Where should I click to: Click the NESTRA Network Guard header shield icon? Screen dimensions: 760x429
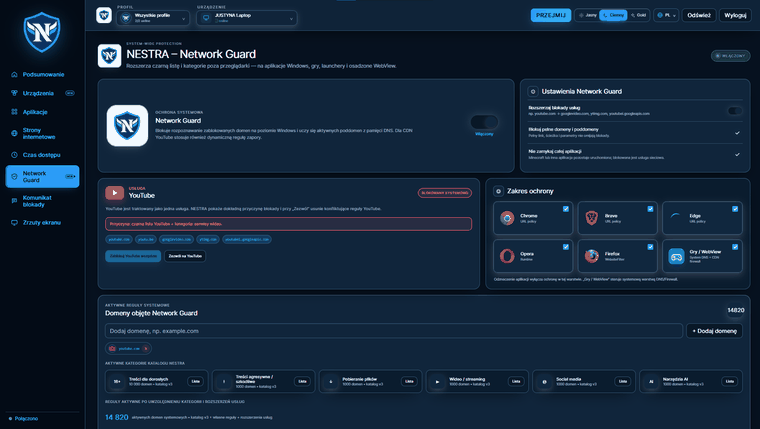(x=109, y=56)
